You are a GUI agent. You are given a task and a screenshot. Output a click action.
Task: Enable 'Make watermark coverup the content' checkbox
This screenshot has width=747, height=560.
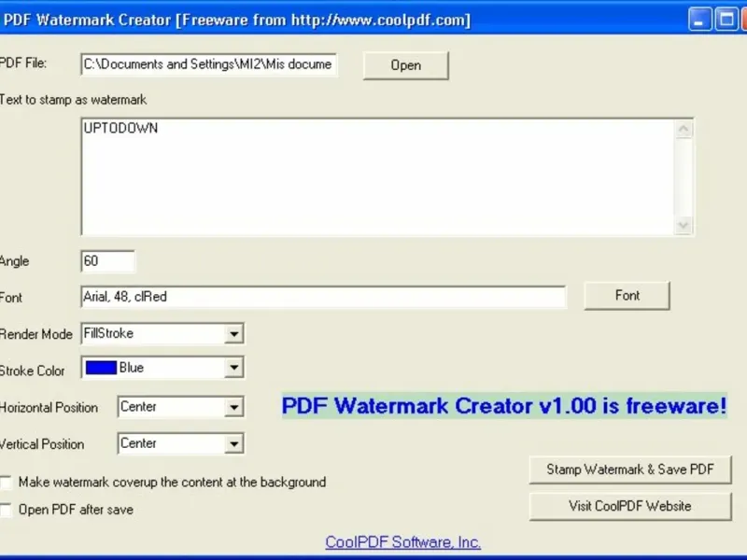point(6,483)
